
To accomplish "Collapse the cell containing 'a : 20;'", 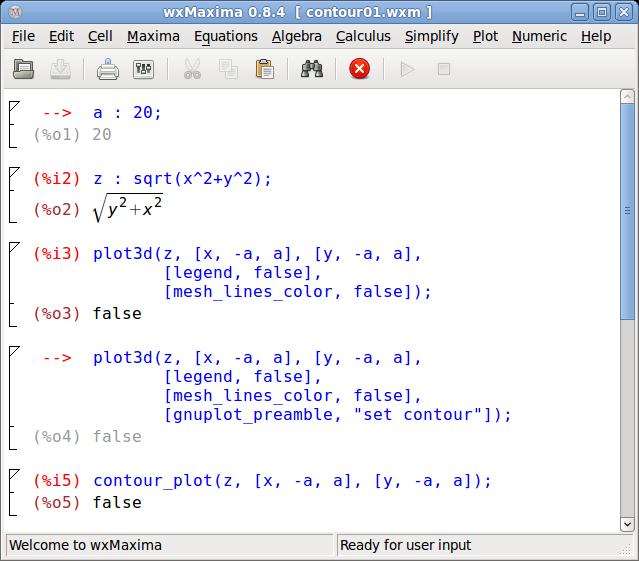I will pos(13,106).
